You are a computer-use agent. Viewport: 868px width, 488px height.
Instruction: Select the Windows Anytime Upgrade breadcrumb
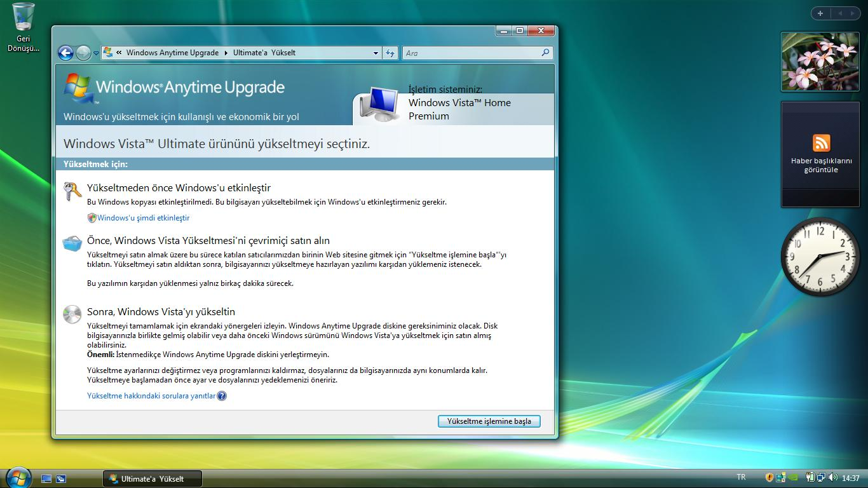tap(172, 53)
